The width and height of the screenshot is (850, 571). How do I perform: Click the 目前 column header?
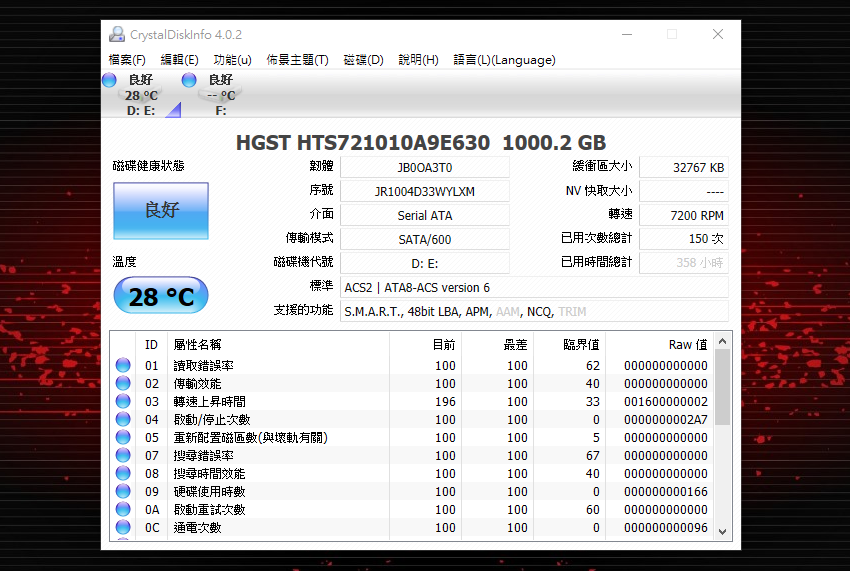click(x=426, y=344)
